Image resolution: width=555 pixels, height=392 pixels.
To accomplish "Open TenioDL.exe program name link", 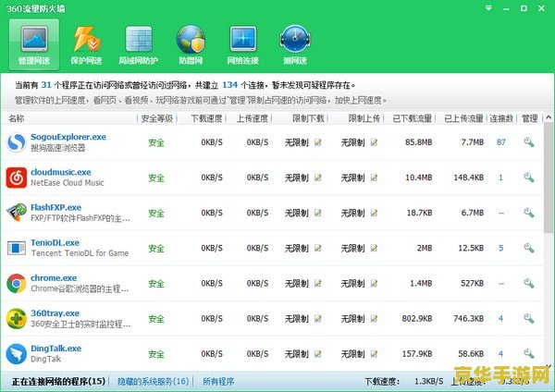I will coord(55,243).
